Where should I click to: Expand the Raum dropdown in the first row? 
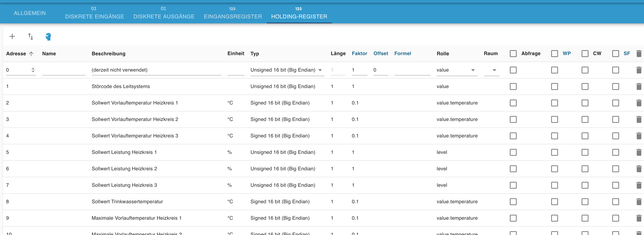(x=494, y=70)
